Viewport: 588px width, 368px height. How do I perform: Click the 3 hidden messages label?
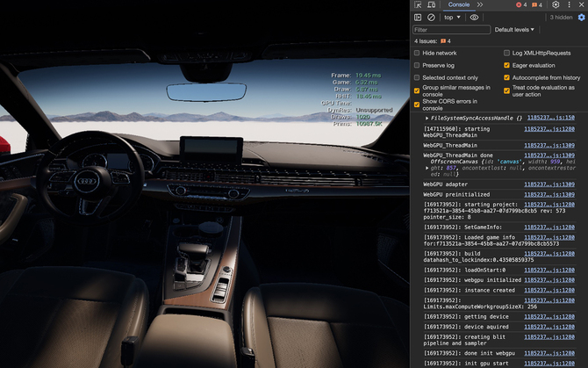coord(561,18)
